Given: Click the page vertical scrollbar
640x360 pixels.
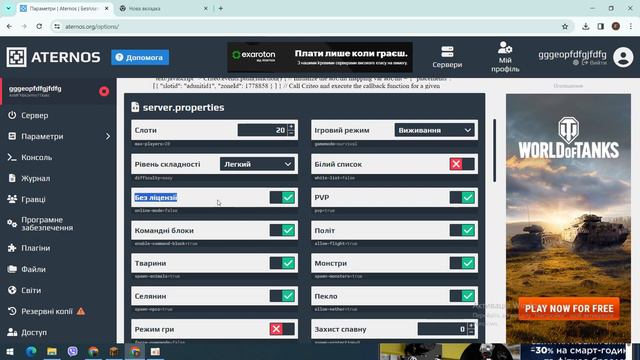Looking at the screenshot, I should 495,150.
